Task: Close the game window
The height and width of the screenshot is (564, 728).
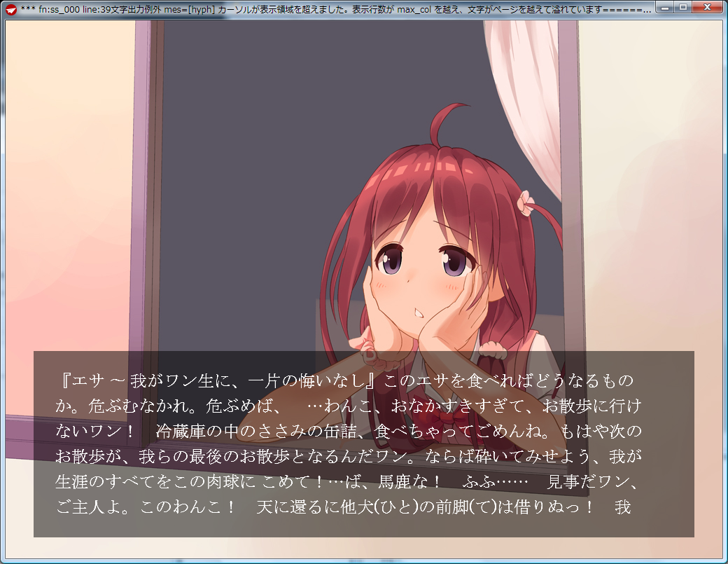Action: [707, 8]
